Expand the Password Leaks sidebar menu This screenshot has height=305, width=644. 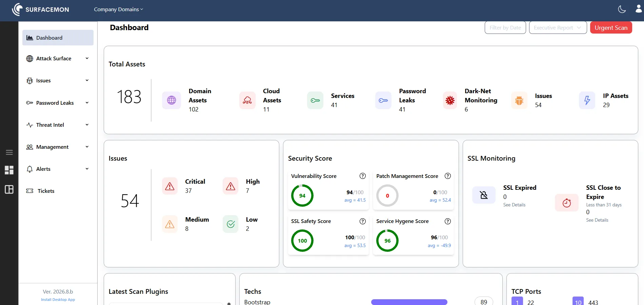[58, 103]
